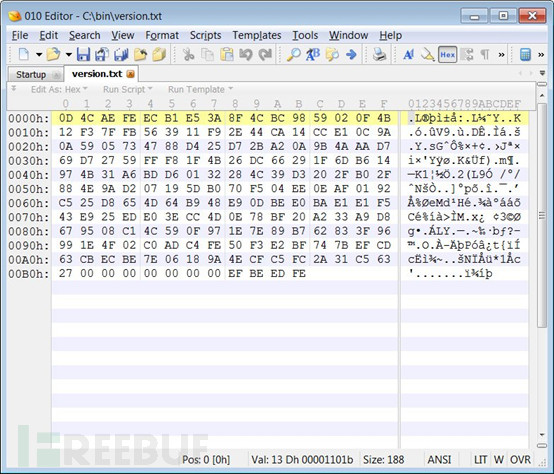
Task: Open the Run Script dropdown
Action: click(128, 89)
